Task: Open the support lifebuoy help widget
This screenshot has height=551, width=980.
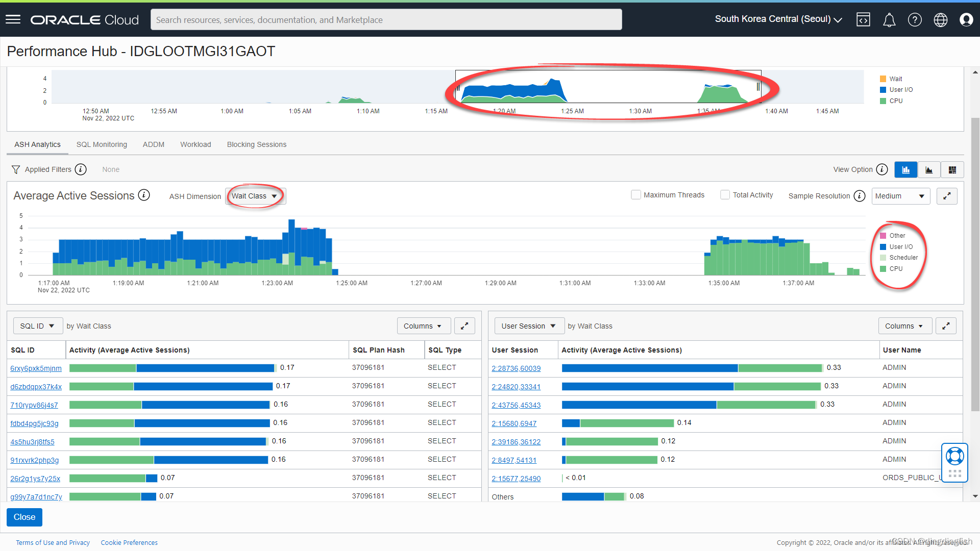Action: click(x=954, y=456)
